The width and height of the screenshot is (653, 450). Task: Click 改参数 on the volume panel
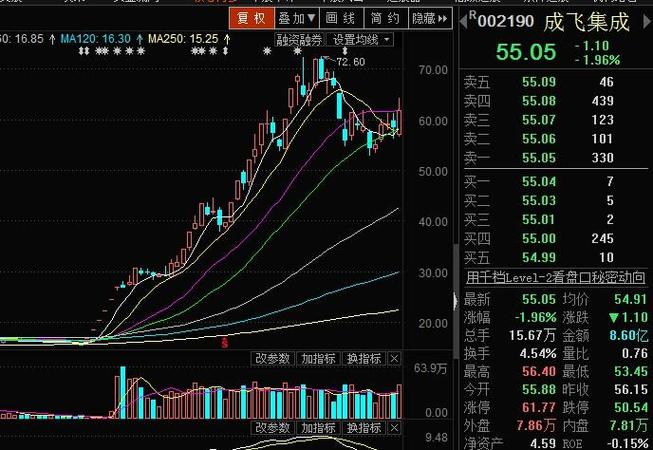[272, 358]
